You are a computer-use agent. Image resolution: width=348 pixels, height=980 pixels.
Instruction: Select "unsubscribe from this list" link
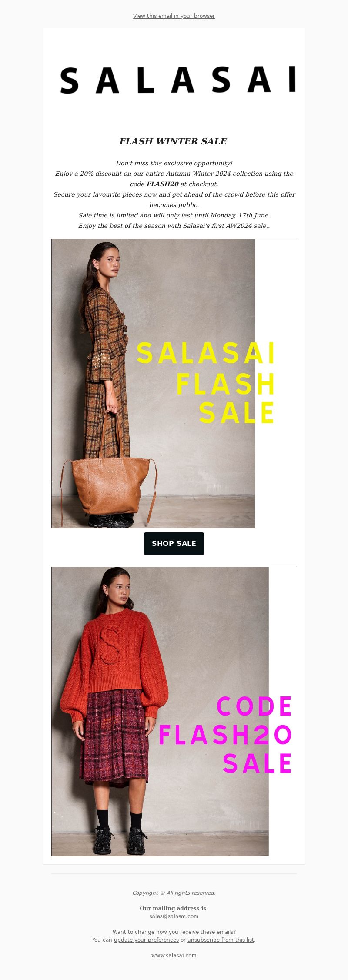[x=221, y=940]
